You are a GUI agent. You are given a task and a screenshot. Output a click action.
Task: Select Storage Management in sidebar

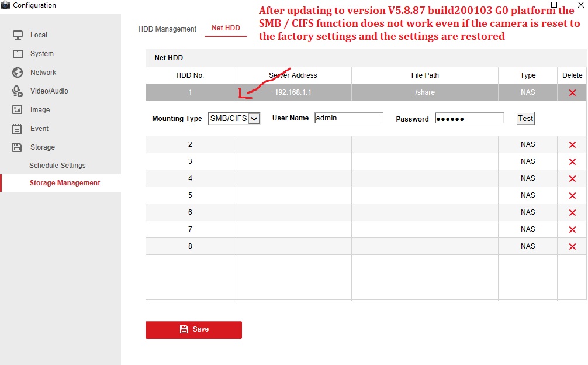[x=65, y=183]
